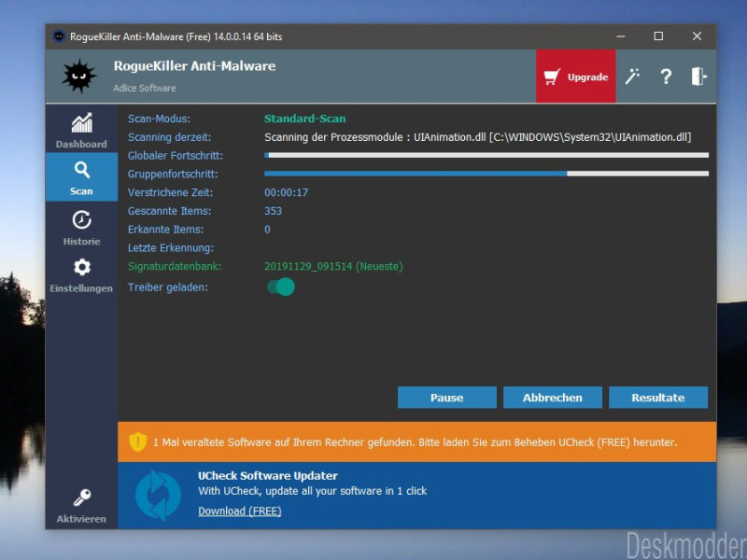Click the red Upgrade button

coord(575,77)
